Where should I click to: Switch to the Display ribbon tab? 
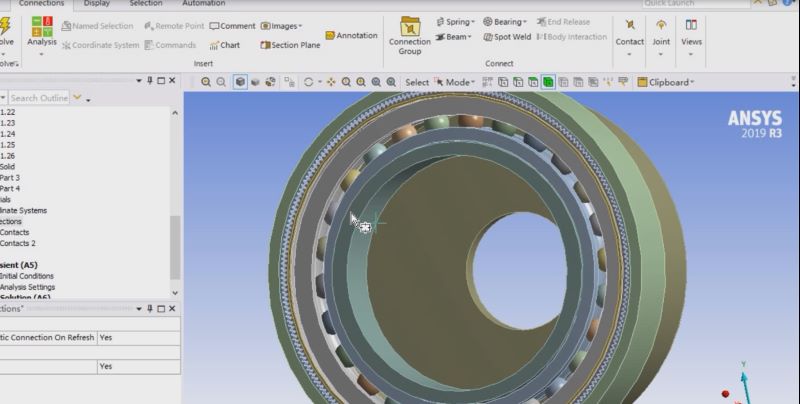point(97,4)
